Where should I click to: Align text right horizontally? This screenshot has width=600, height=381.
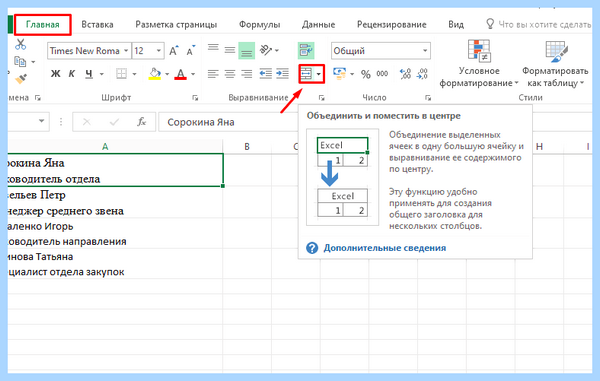(246, 73)
